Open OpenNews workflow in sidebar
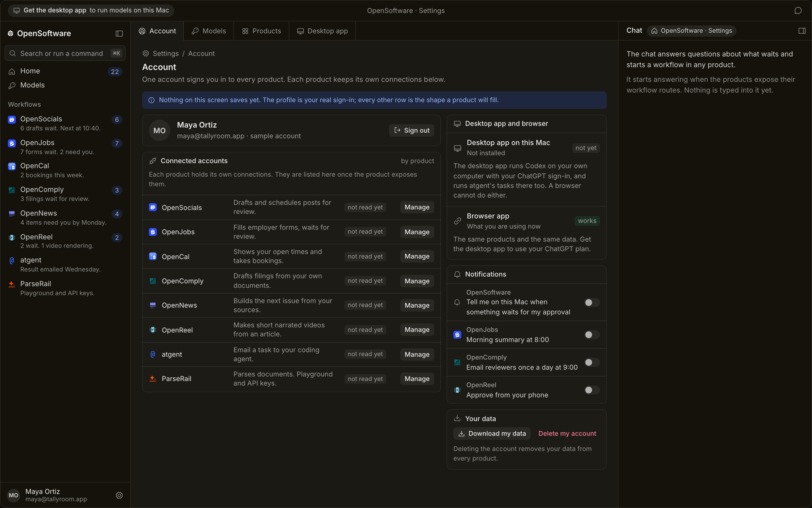 pos(65,217)
